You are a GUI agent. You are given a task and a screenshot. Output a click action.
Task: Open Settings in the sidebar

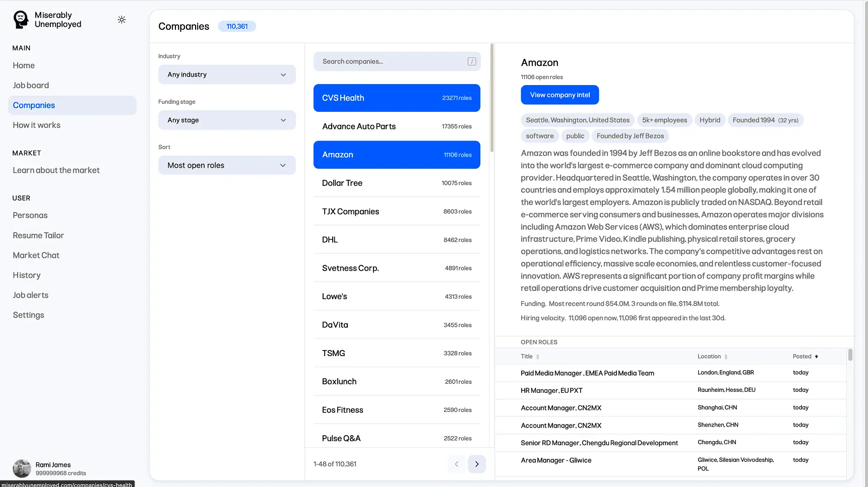click(x=72, y=315)
